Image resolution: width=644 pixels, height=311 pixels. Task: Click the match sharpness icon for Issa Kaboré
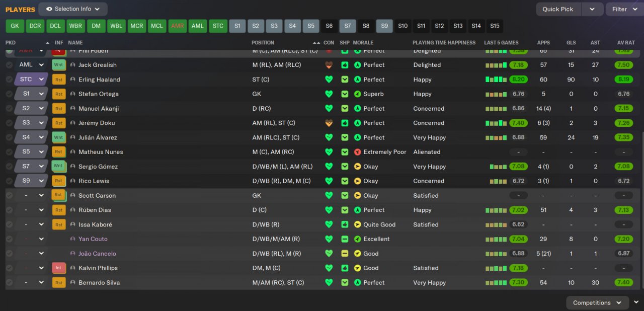345,224
